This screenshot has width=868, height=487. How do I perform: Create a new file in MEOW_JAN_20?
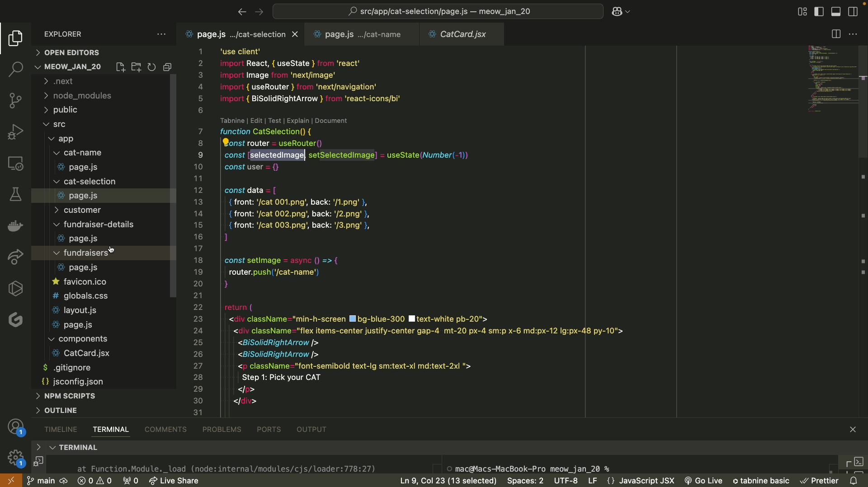coord(120,67)
